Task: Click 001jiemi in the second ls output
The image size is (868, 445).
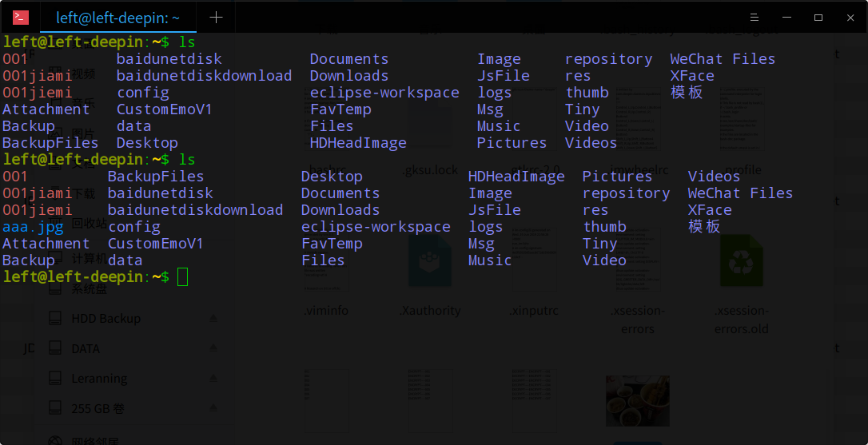Action: pyautogui.click(x=37, y=210)
